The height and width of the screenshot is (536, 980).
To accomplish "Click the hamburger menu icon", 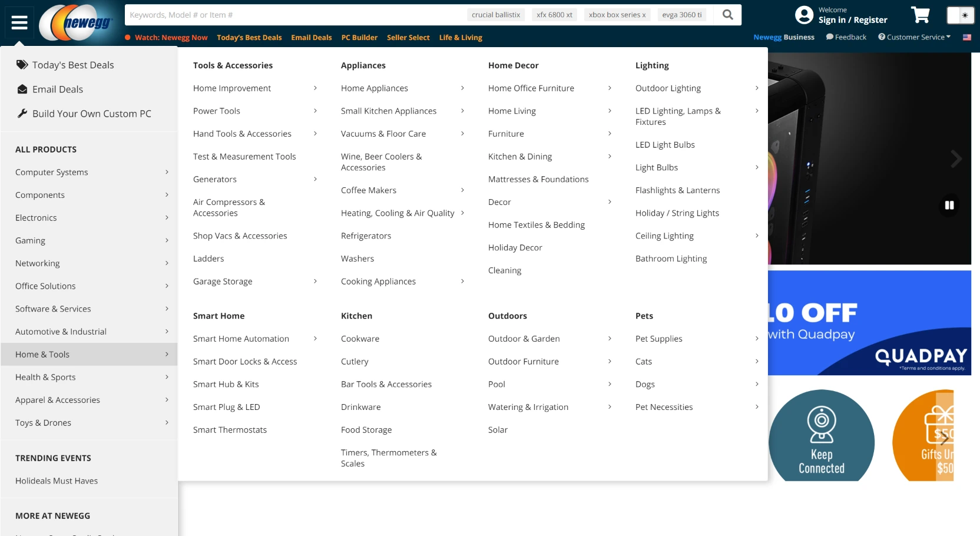I will click(19, 22).
